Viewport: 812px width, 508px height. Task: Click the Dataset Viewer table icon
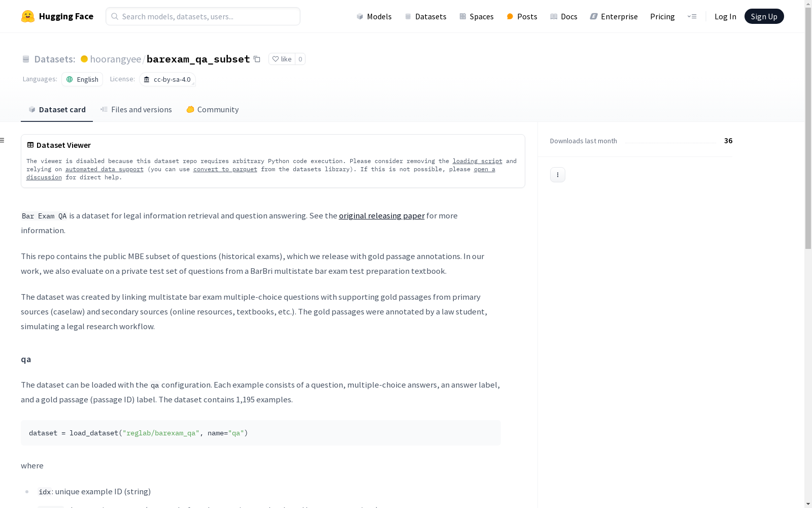tap(30, 145)
